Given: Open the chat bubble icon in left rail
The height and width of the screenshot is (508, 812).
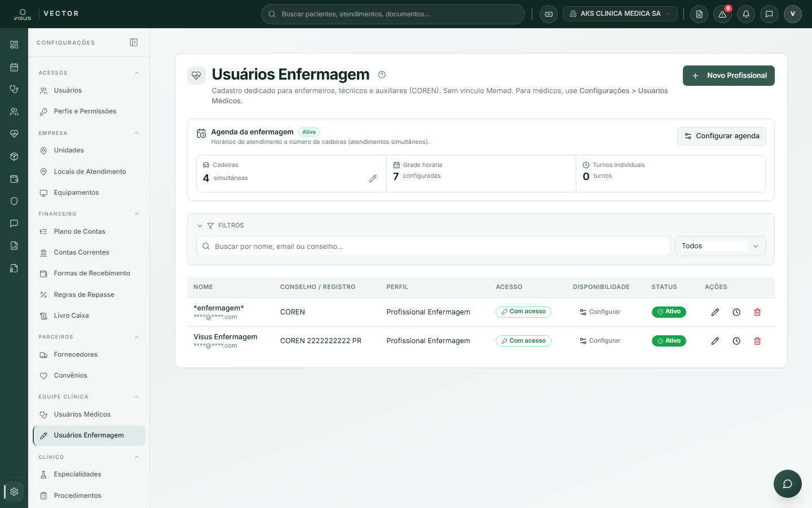Looking at the screenshot, I should coord(14,224).
